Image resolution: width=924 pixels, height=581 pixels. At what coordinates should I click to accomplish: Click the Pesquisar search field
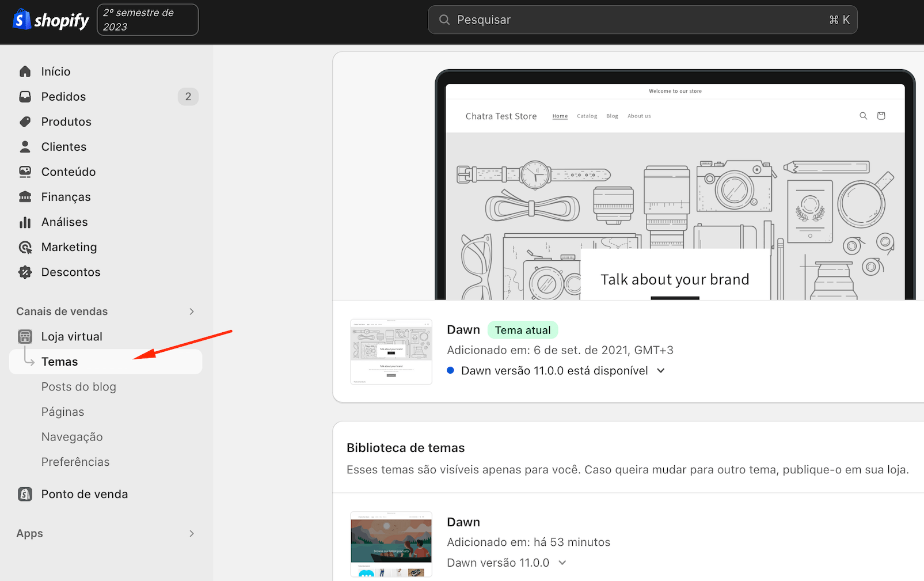(642, 20)
